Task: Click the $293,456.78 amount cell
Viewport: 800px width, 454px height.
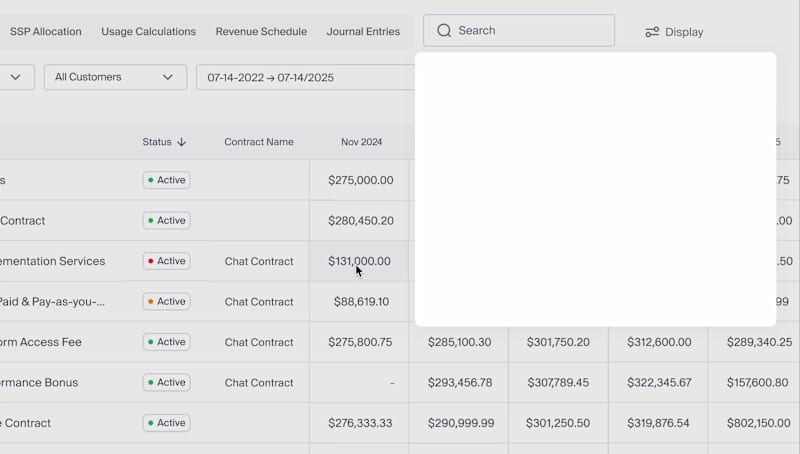Action: click(459, 382)
